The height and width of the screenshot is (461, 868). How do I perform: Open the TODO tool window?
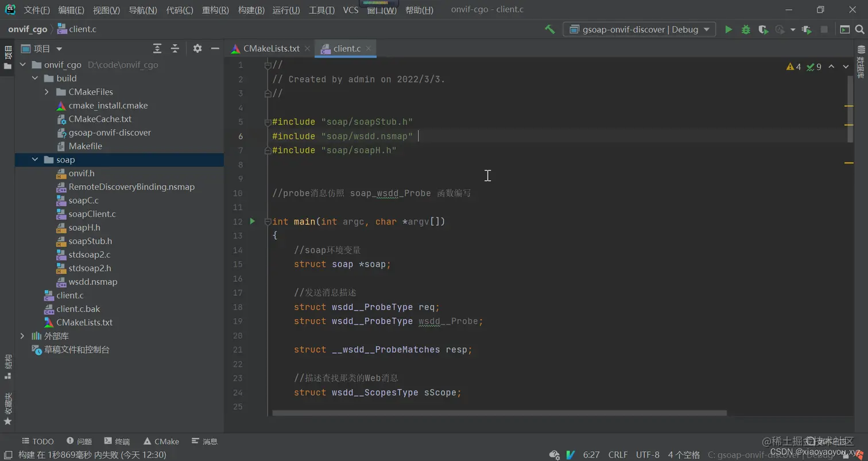[38, 441]
